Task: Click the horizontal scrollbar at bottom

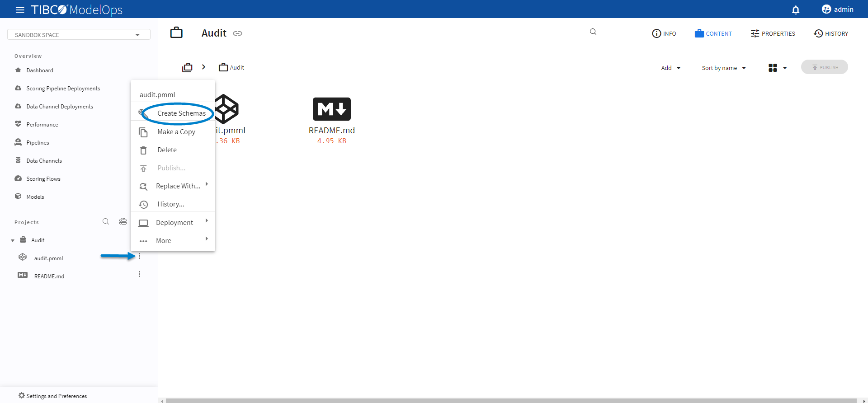Action: (x=511, y=401)
